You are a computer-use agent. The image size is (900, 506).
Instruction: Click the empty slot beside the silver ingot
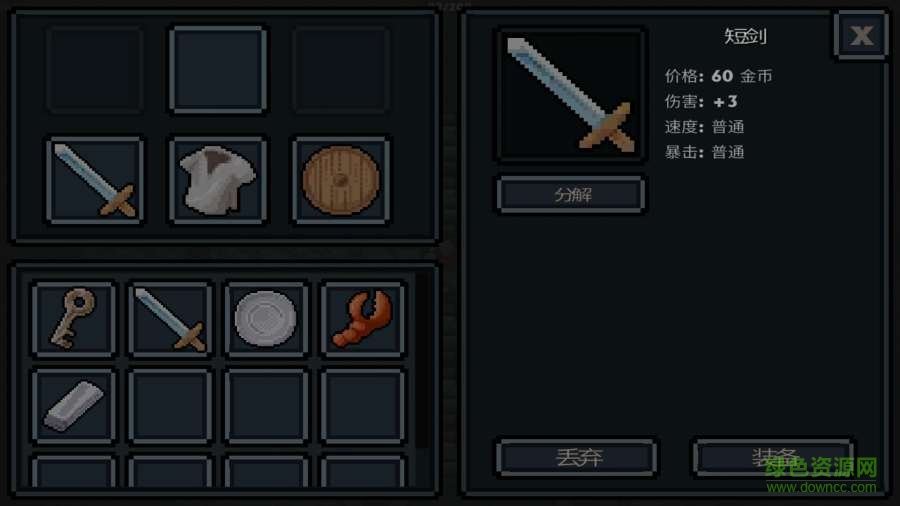pos(170,406)
